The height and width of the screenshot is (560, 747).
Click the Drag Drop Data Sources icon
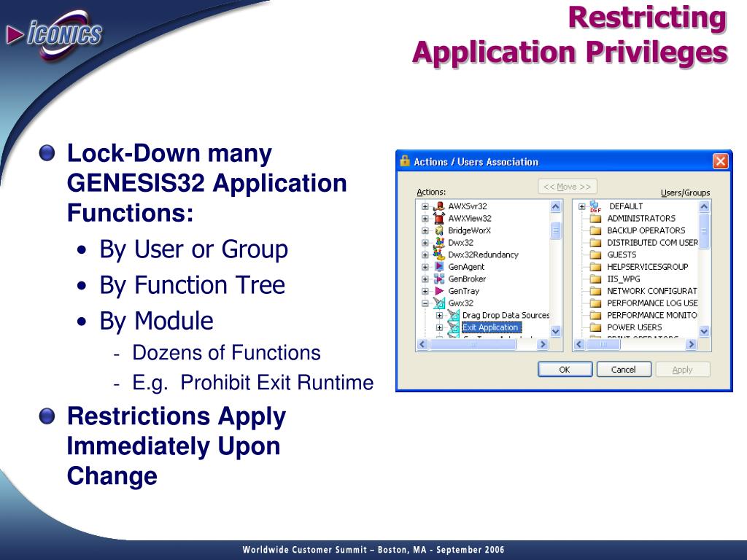[454, 315]
